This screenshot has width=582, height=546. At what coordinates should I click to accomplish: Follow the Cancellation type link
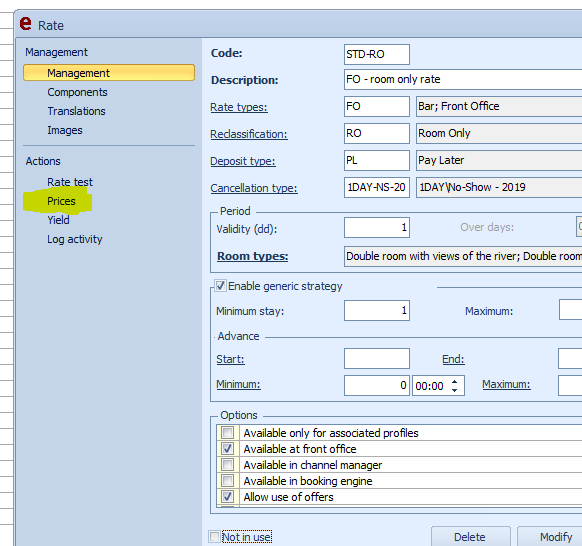254,188
